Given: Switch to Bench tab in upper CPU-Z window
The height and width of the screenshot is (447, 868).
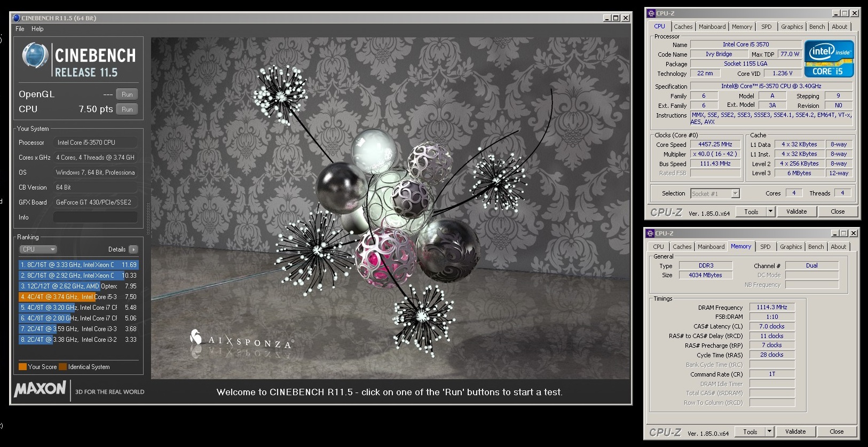Looking at the screenshot, I should tap(817, 27).
